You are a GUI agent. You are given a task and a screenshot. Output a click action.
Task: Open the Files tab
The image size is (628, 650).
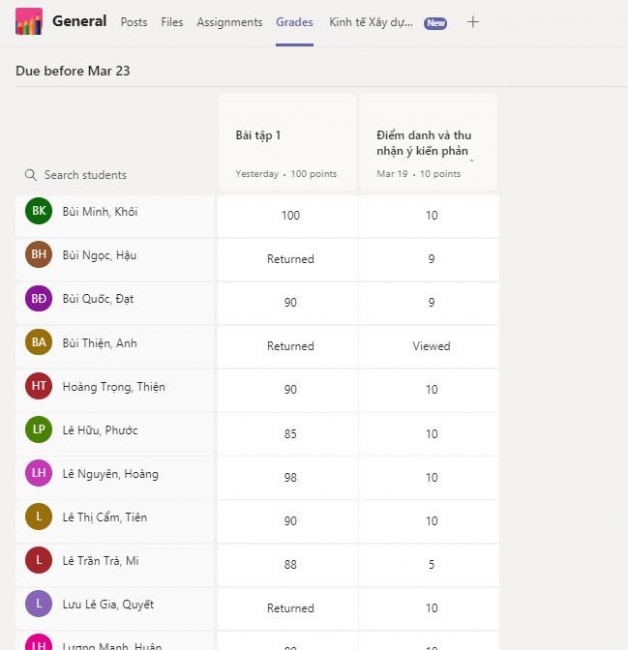tap(172, 22)
